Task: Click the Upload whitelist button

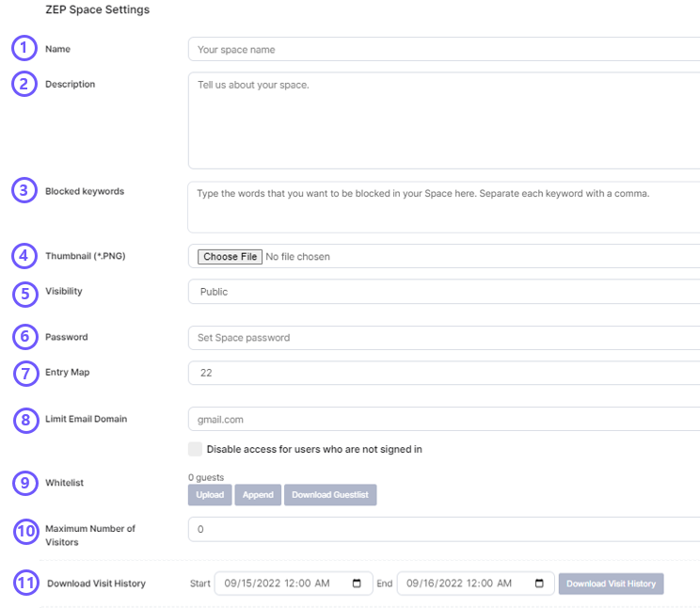Action: [x=210, y=495]
